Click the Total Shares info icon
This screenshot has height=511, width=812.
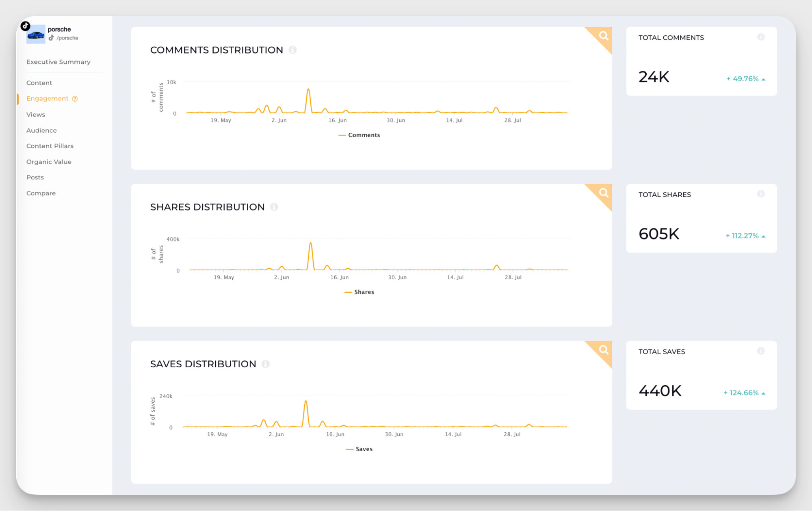point(760,194)
